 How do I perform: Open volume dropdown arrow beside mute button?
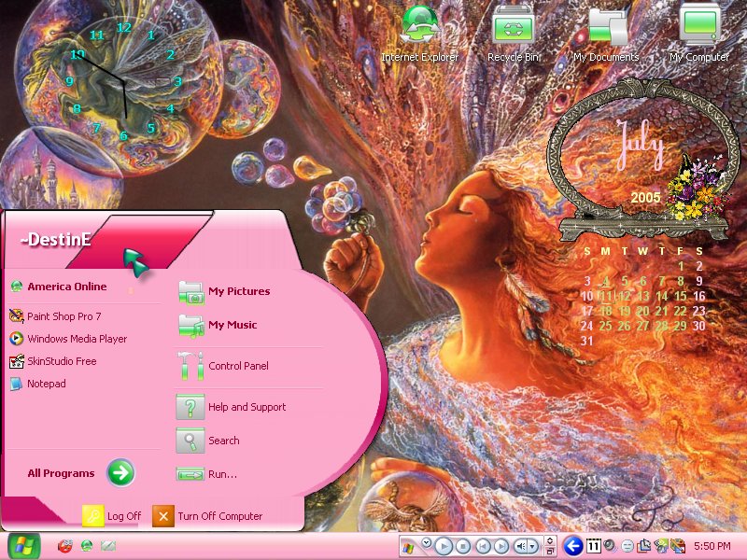click(x=533, y=546)
